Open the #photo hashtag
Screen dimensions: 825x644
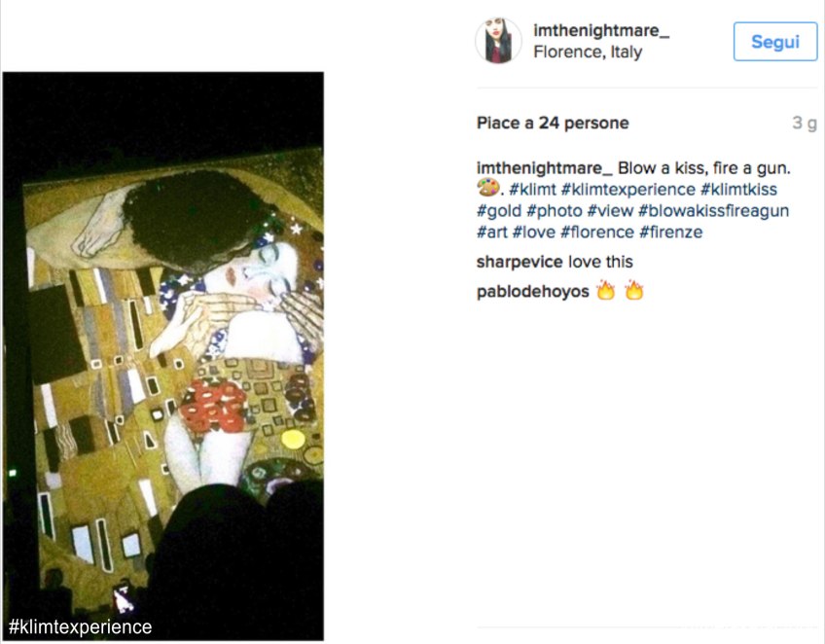(x=555, y=211)
